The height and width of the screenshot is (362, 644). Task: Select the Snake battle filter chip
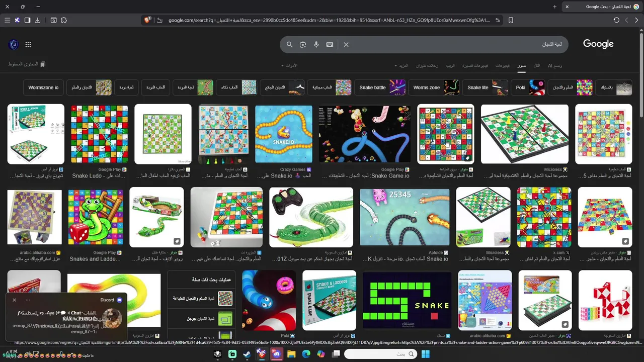coord(380,87)
